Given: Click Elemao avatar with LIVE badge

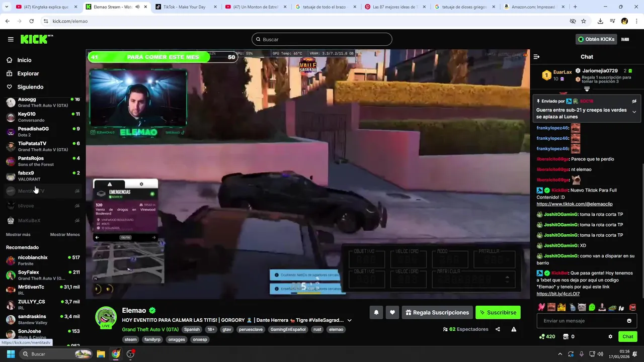Looking at the screenshot, I should (106, 318).
